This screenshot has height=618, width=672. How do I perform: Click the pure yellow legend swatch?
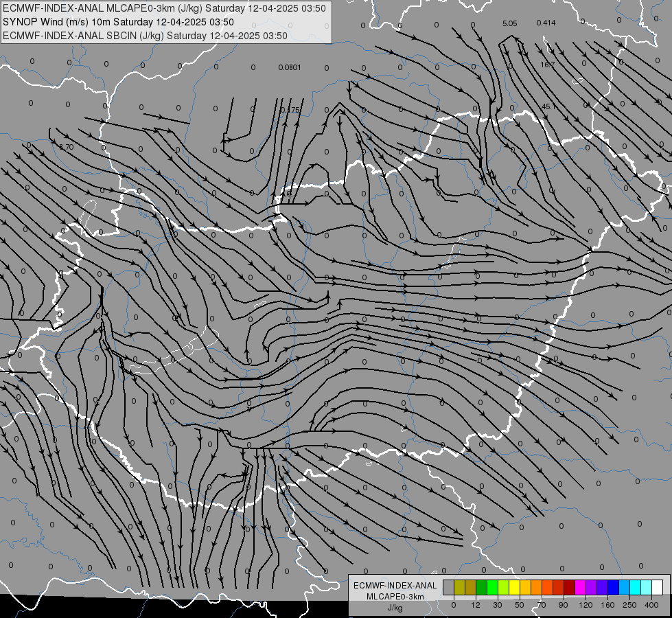coord(514,588)
